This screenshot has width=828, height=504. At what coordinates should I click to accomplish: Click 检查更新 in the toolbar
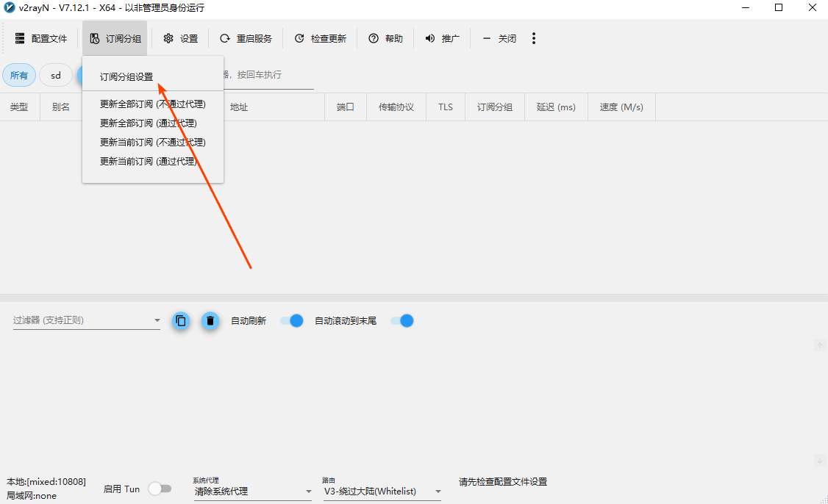click(320, 38)
